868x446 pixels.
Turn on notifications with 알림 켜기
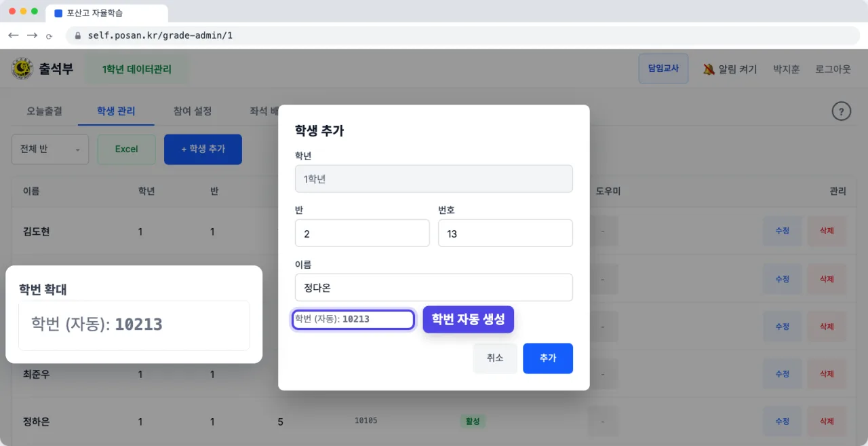[x=730, y=69]
